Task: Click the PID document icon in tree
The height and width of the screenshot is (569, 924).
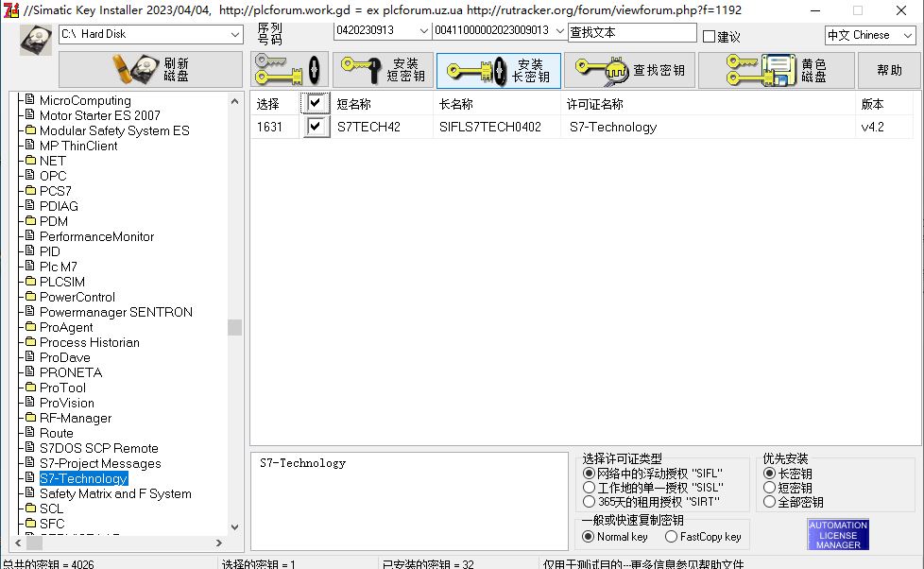Action: coord(30,250)
